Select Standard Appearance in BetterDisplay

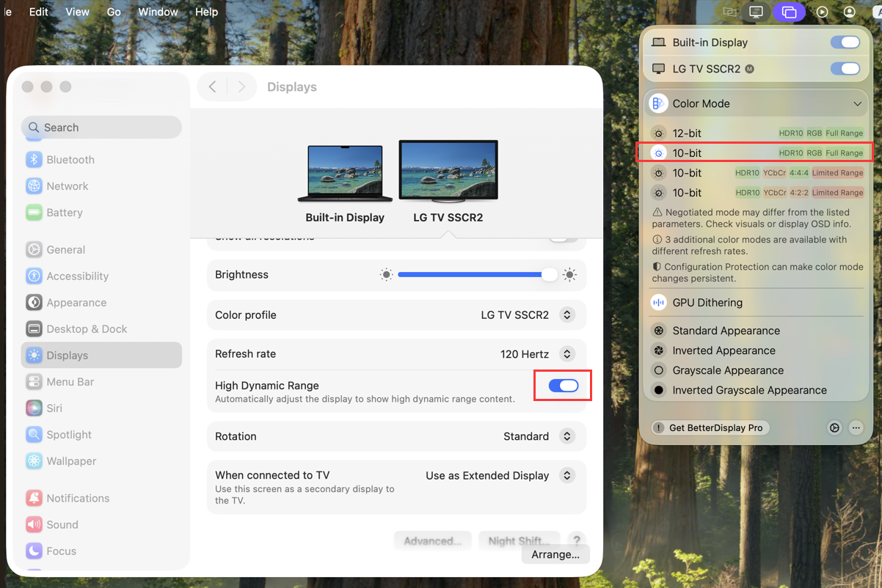[756, 331]
